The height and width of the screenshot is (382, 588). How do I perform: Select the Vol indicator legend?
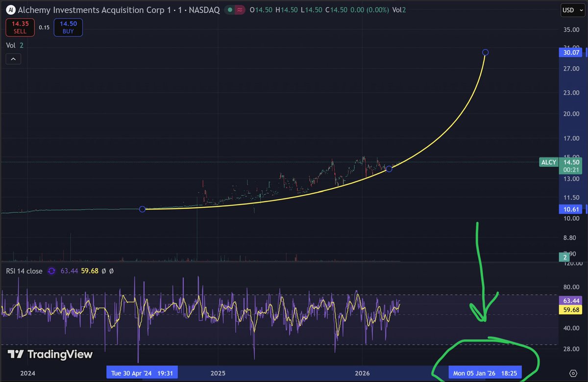15,45
